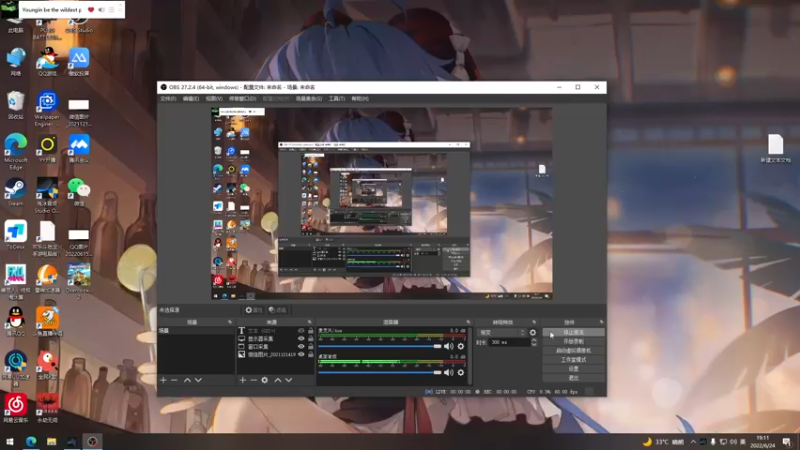Toggle visibility of window capture source

301,346
